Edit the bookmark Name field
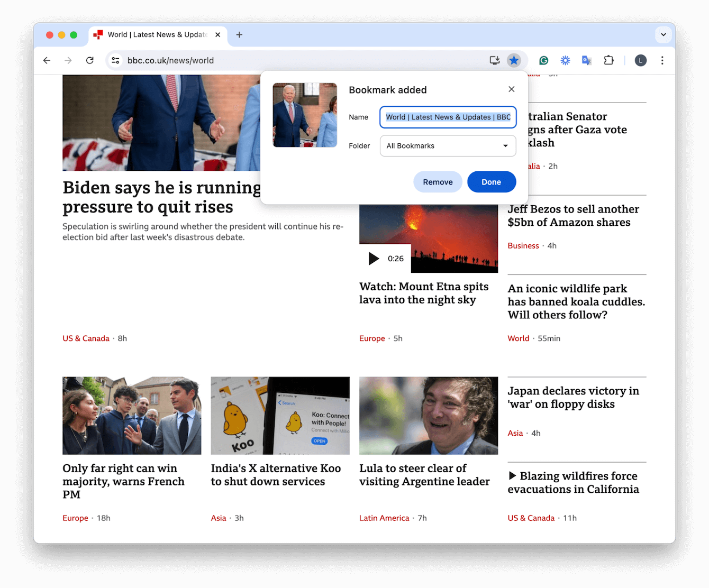 (447, 117)
